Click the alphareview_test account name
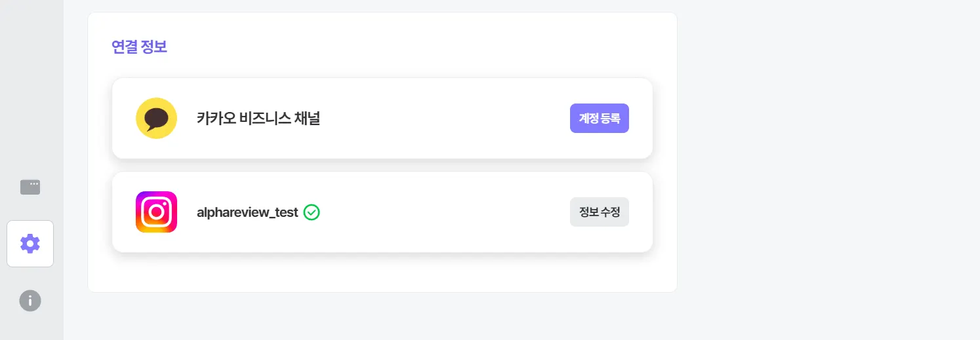Image resolution: width=980 pixels, height=340 pixels. click(247, 212)
